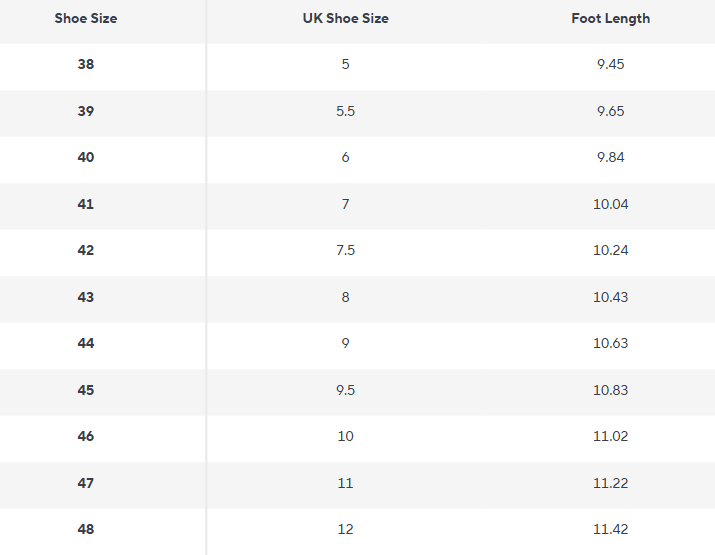This screenshot has height=555, width=715.
Task: Click UK shoe size 5.5 value
Action: pyautogui.click(x=345, y=111)
